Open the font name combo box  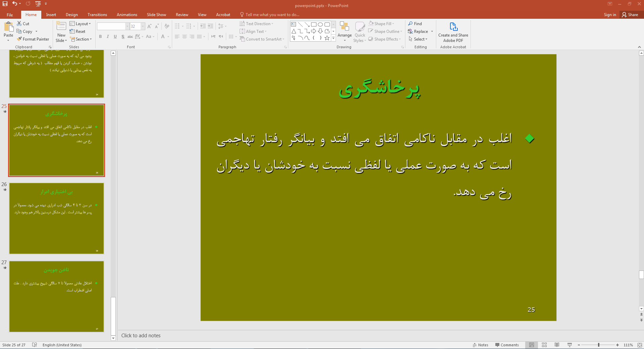click(113, 26)
